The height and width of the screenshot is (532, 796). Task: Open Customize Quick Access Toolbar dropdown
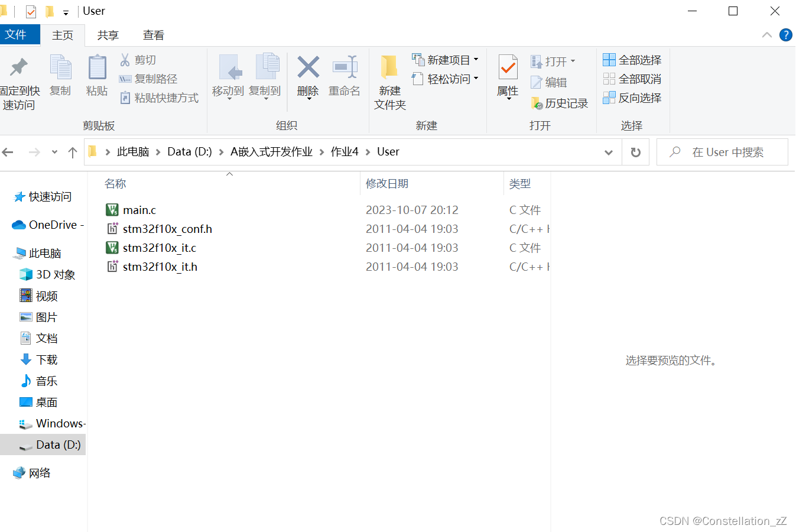click(66, 12)
